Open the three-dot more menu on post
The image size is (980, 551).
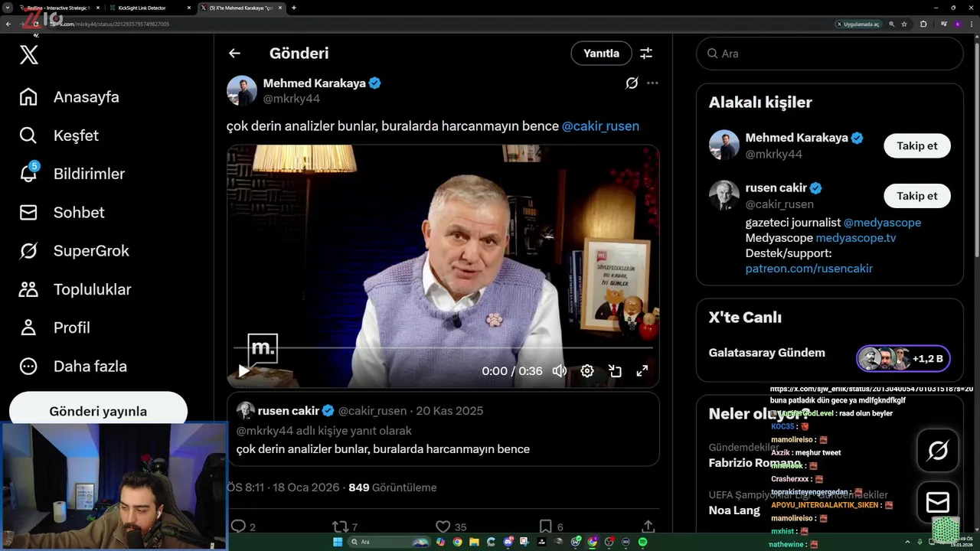pyautogui.click(x=652, y=83)
